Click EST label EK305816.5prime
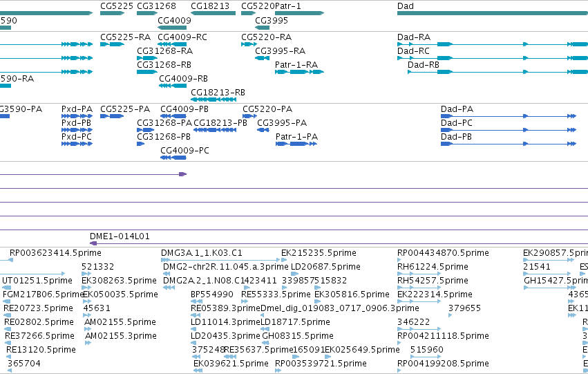This screenshot has height=374, width=588. 352,294
